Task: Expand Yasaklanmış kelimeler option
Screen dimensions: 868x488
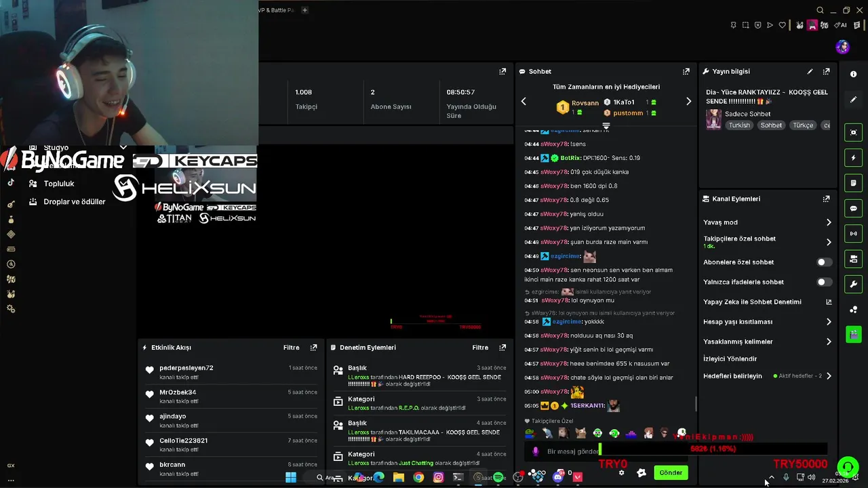Action: tap(829, 342)
